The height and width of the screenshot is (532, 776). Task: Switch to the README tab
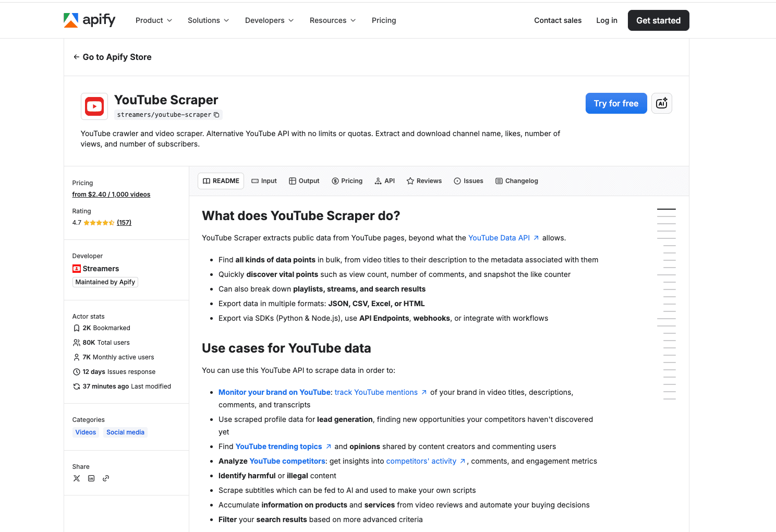tap(221, 181)
